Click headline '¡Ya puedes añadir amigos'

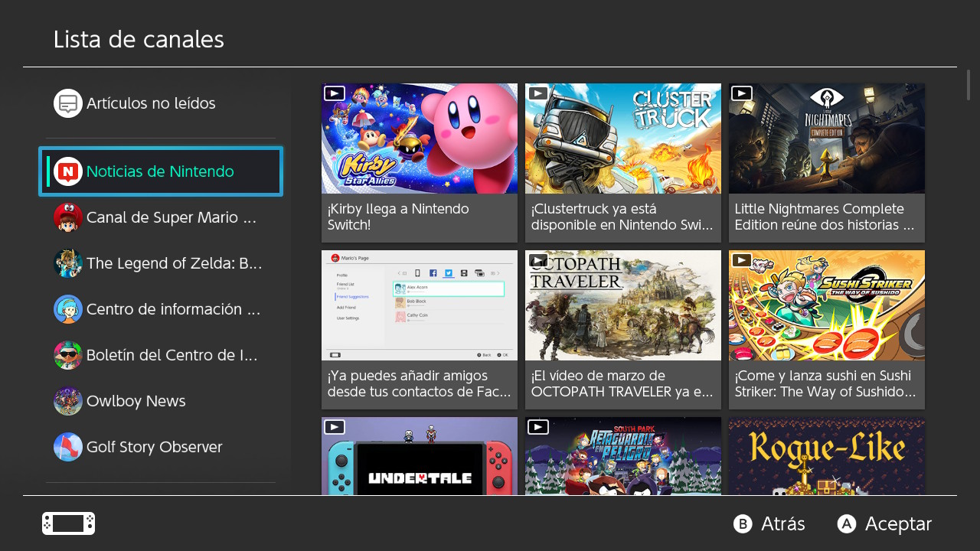click(419, 384)
